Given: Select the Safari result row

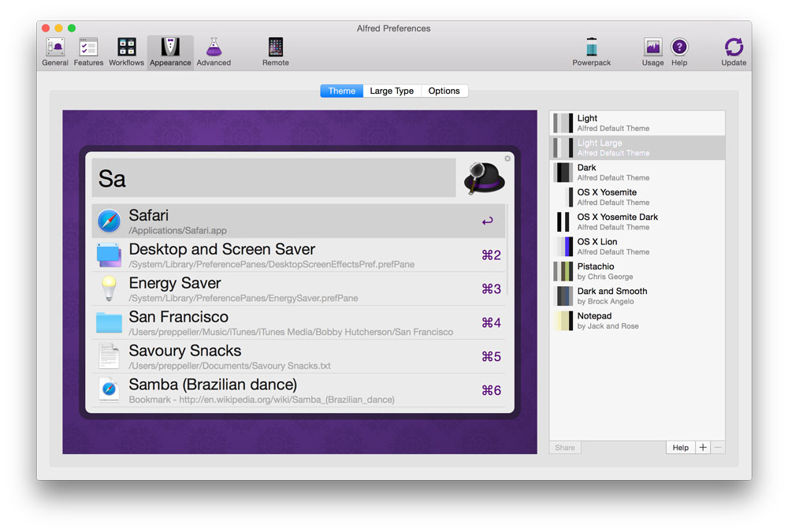Looking at the screenshot, I should [x=299, y=221].
